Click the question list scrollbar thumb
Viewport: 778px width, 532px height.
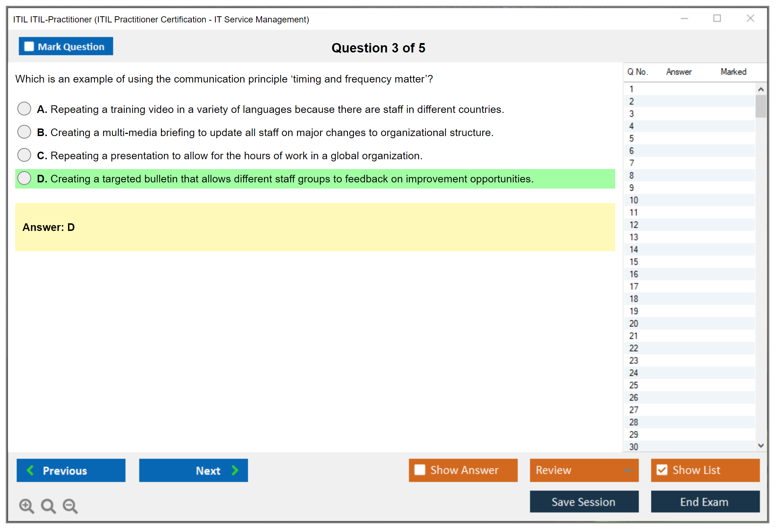tap(761, 106)
